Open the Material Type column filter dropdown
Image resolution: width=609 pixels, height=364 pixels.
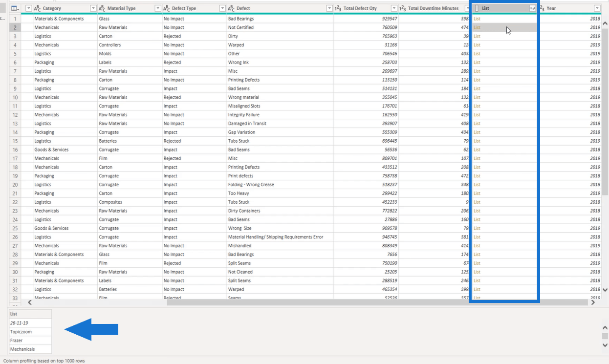point(158,8)
